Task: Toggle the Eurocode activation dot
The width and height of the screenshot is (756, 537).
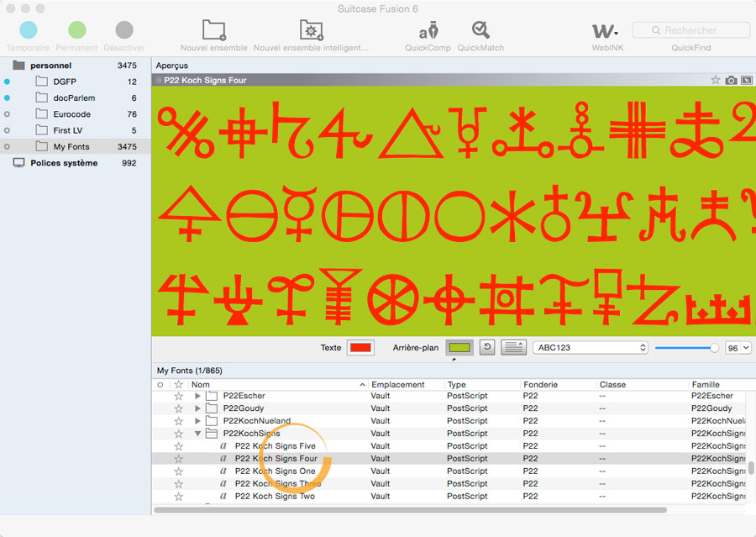Action: coord(7,114)
